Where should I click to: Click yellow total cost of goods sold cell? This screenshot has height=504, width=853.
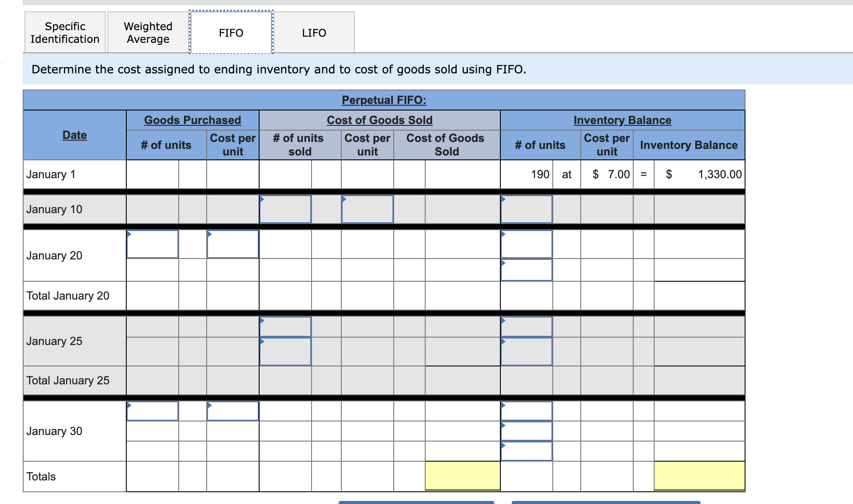click(x=462, y=476)
